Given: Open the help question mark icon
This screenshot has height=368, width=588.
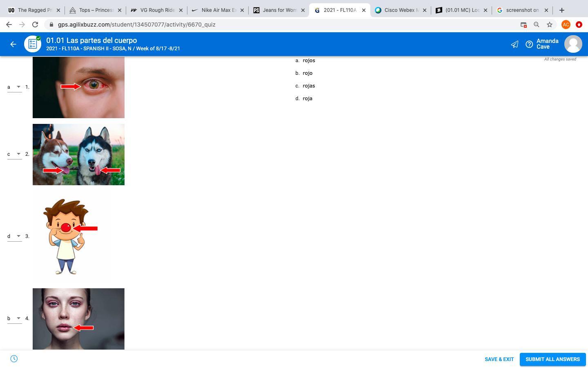Looking at the screenshot, I should tap(529, 44).
